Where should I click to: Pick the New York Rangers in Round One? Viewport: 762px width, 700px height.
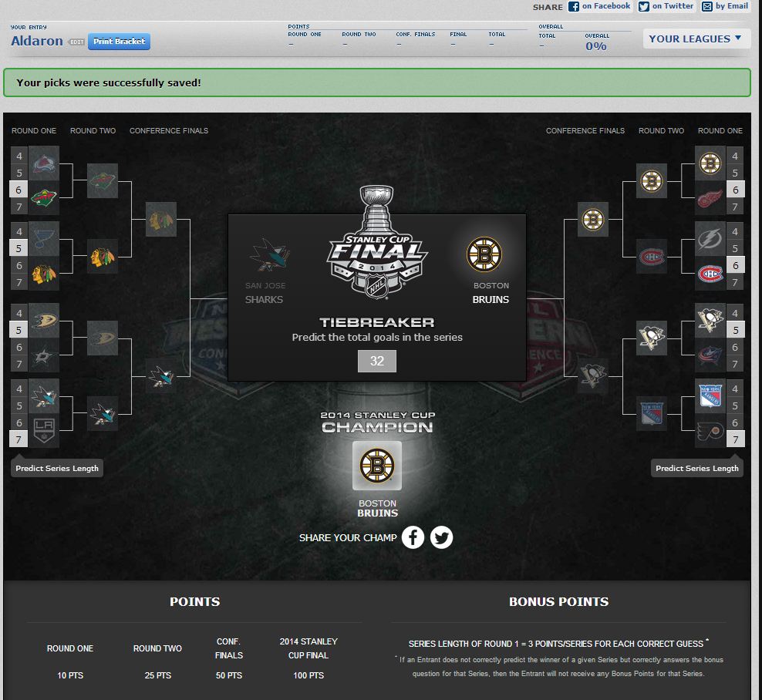click(710, 396)
